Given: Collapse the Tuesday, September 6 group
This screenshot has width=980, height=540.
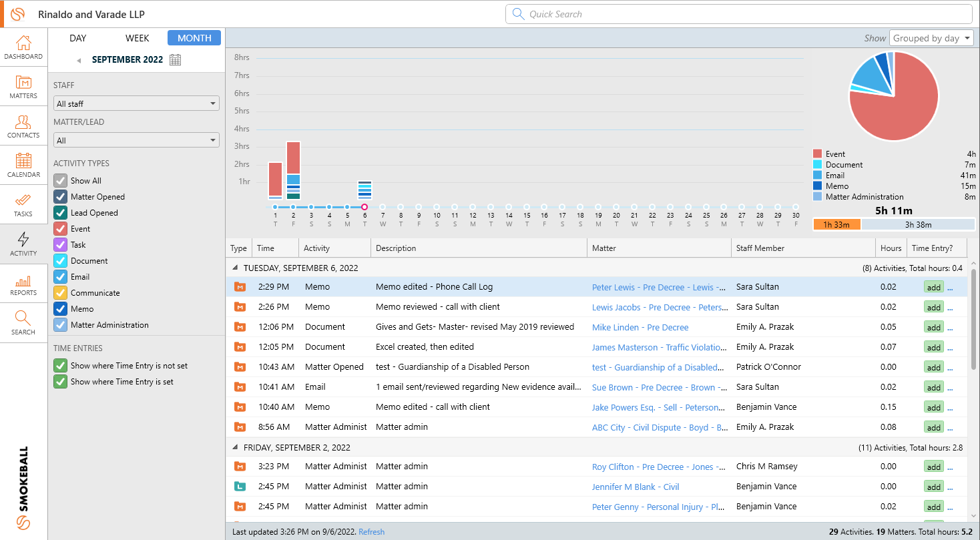Looking at the screenshot, I should point(234,268).
